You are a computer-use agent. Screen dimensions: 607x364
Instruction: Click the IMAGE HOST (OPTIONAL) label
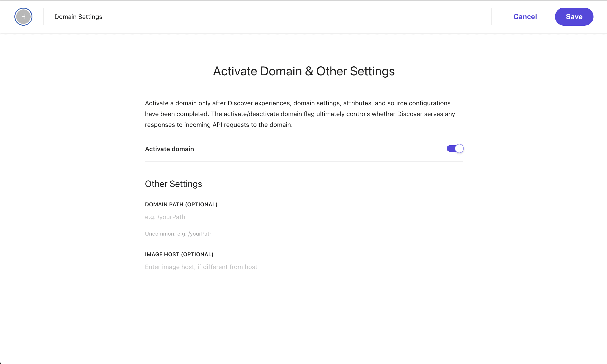click(x=179, y=254)
